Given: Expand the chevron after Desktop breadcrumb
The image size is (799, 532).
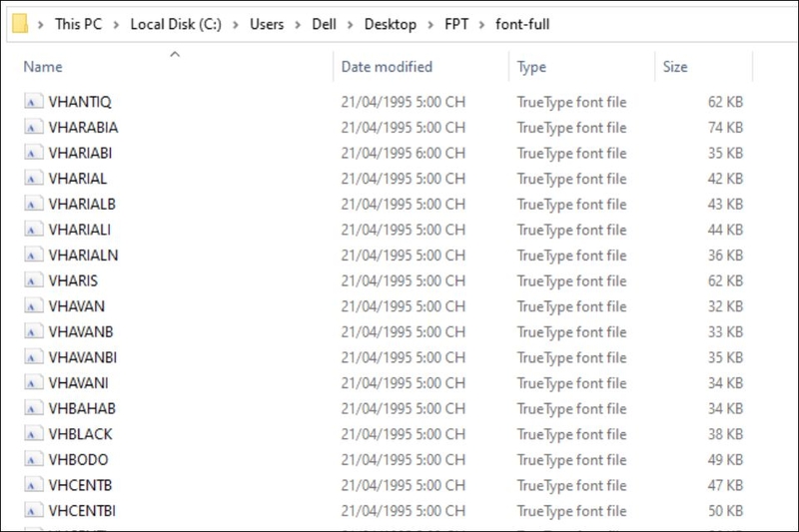Looking at the screenshot, I should point(430,24).
